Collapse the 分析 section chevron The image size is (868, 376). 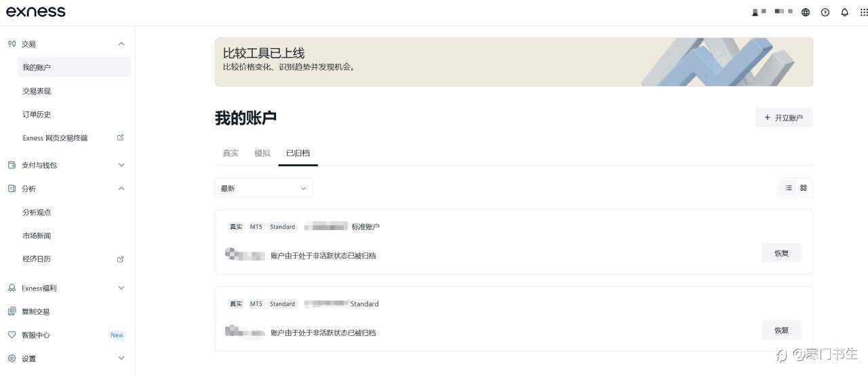[121, 189]
